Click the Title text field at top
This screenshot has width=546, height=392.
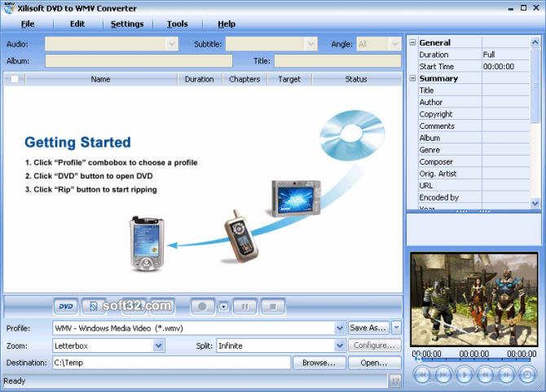tap(337, 61)
